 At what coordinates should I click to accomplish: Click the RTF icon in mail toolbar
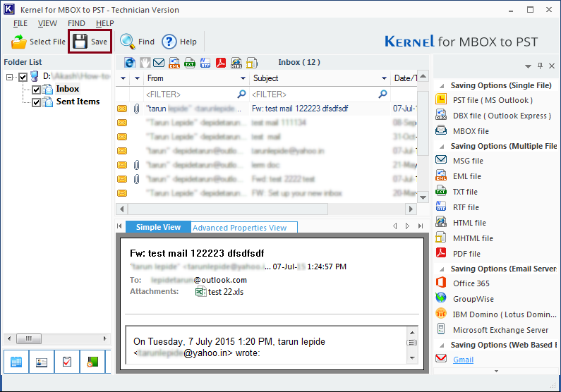[205, 63]
